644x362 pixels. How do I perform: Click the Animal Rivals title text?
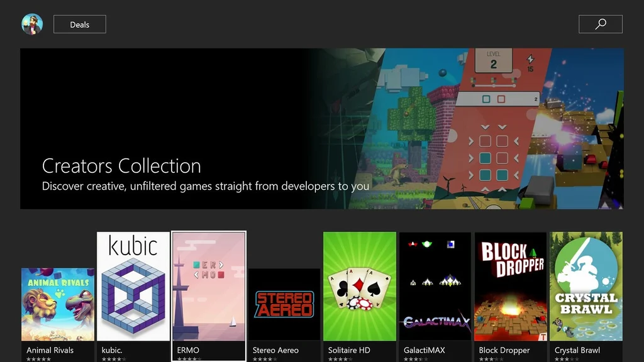tap(50, 350)
